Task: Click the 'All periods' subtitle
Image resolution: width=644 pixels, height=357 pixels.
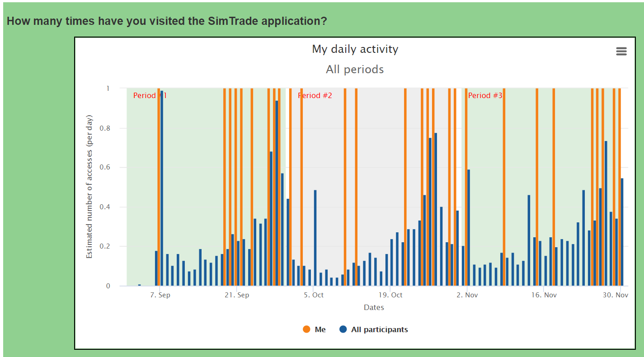Action: click(x=355, y=69)
